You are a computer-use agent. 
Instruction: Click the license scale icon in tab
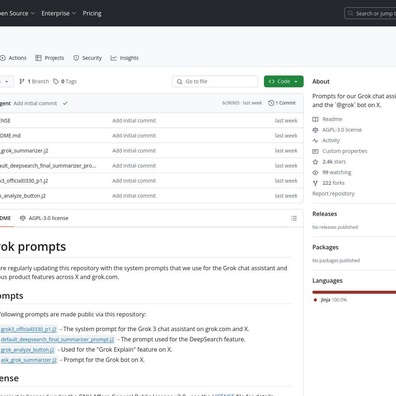23,218
